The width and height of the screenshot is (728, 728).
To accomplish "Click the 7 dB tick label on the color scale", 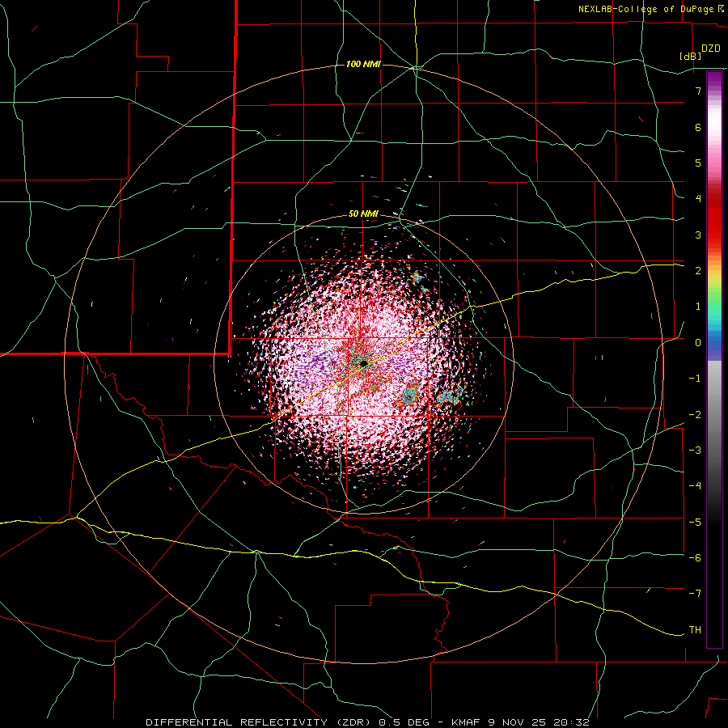I will tap(698, 91).
